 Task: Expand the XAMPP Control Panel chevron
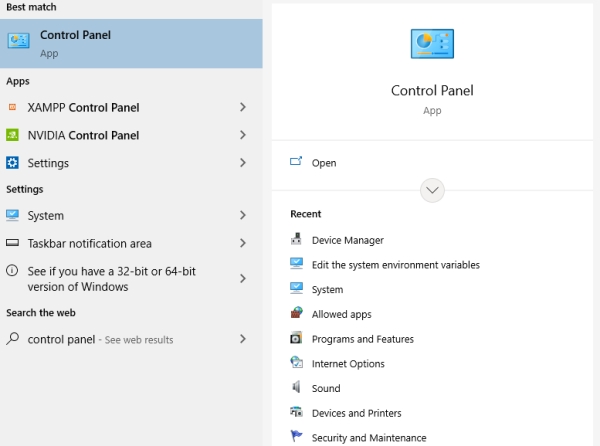pos(243,107)
